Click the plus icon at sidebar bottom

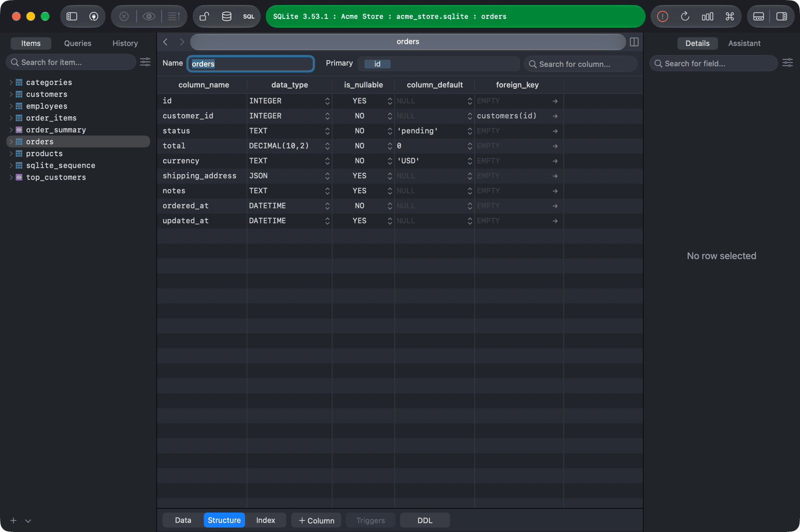coord(13,521)
